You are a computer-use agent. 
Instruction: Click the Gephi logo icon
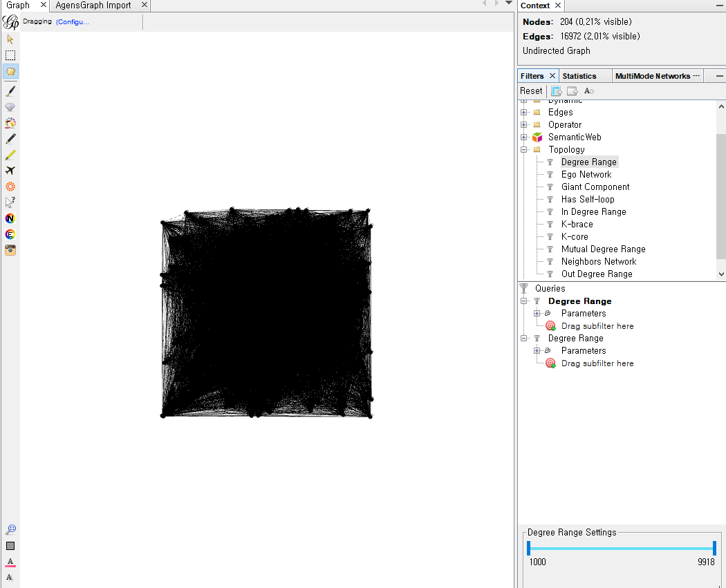tap(10, 21)
